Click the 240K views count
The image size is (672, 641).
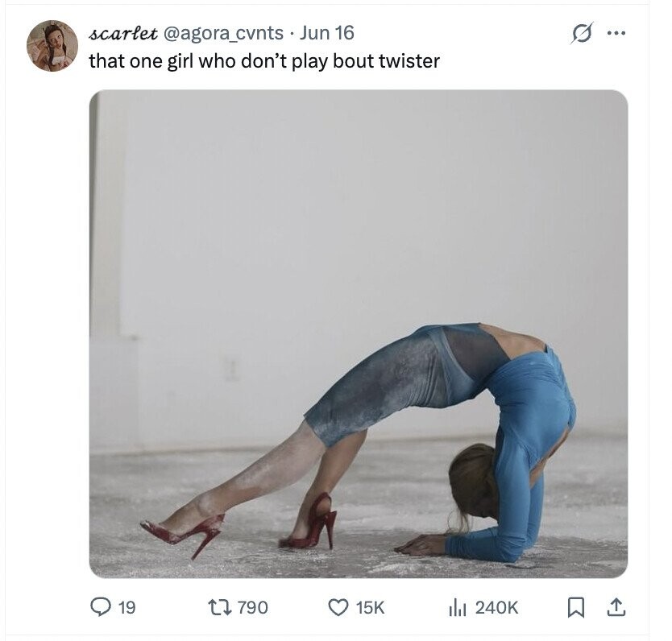coord(496,608)
